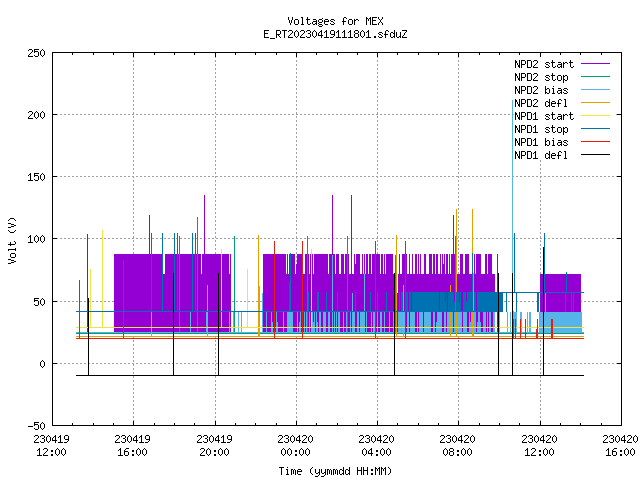
Task: Click the 230420 00:00 x-axis tick label
Action: tap(295, 446)
